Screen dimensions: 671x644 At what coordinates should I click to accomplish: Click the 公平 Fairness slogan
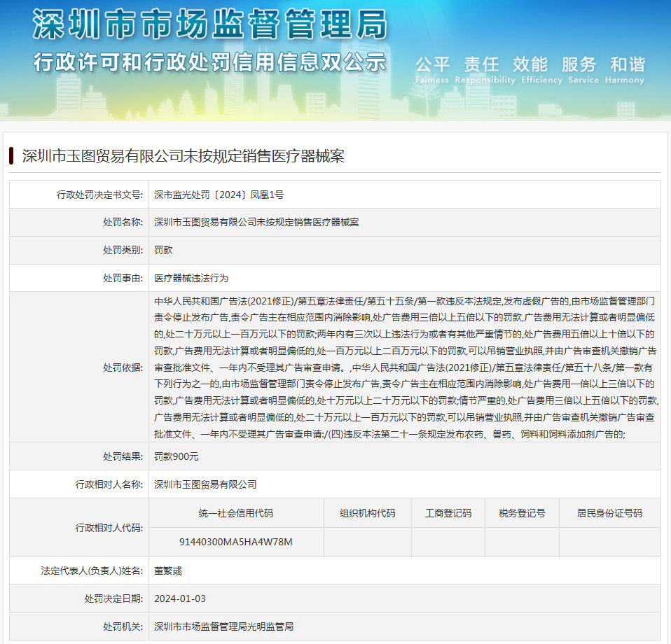432,70
